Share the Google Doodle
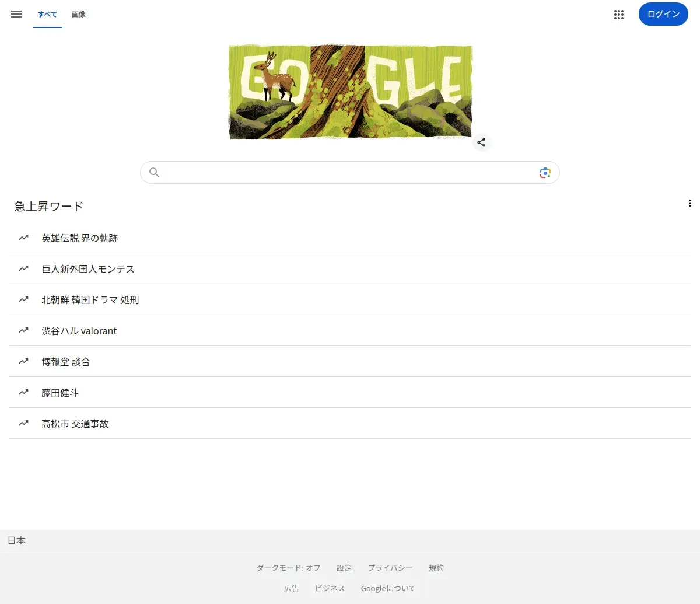Screen dimensions: 700x604 (x=481, y=142)
